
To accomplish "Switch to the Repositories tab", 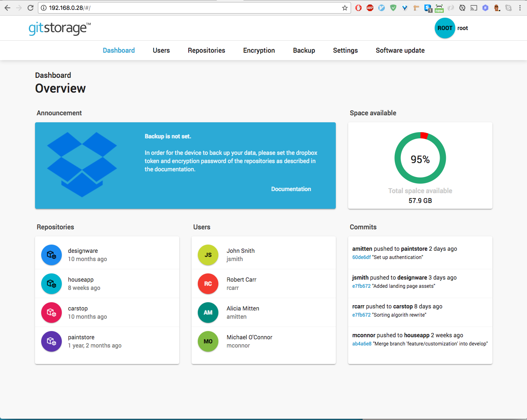I will click(206, 50).
